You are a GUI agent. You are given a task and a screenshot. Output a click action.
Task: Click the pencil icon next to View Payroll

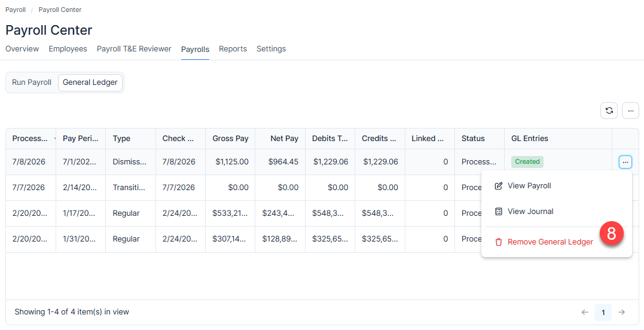pyautogui.click(x=498, y=186)
